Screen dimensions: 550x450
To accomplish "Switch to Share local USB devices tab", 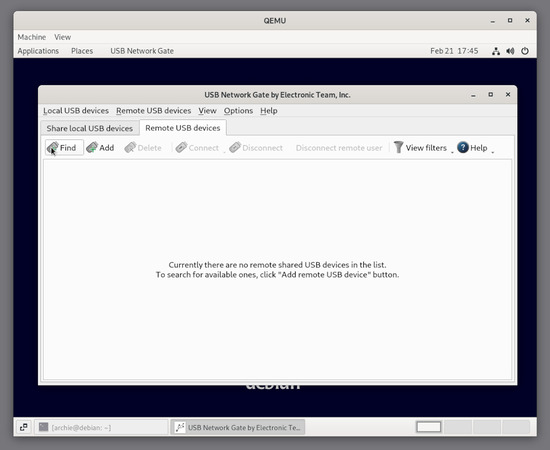I will click(x=89, y=128).
